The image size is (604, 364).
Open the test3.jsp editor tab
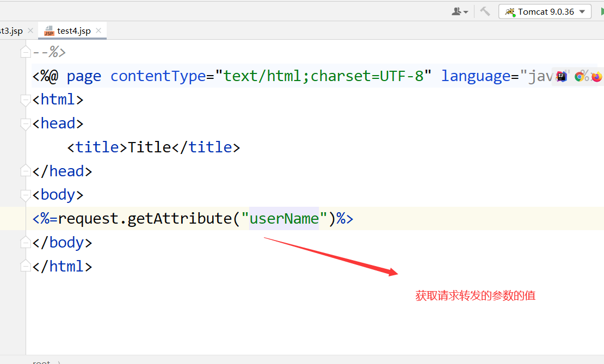[11, 31]
